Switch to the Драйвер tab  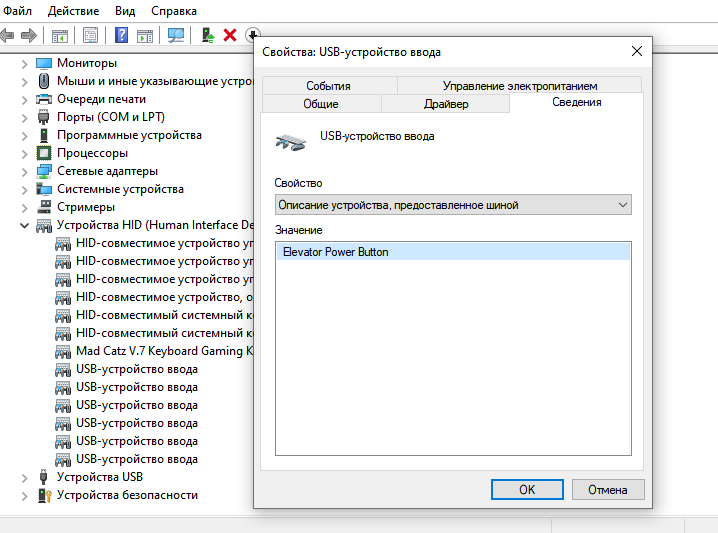click(x=446, y=104)
